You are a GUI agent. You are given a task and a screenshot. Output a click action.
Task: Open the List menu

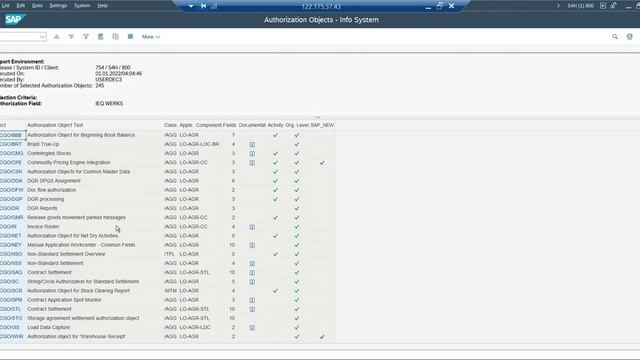[6, 6]
